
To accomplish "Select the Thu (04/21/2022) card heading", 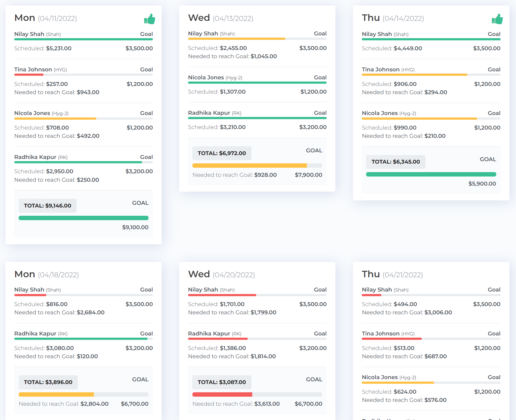I will click(392, 274).
